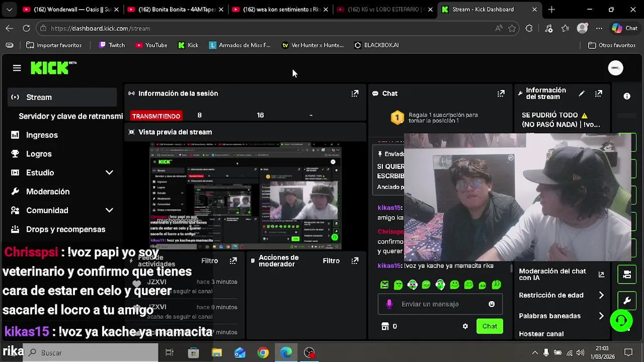Open OBS from the taskbar

pyautogui.click(x=309, y=352)
